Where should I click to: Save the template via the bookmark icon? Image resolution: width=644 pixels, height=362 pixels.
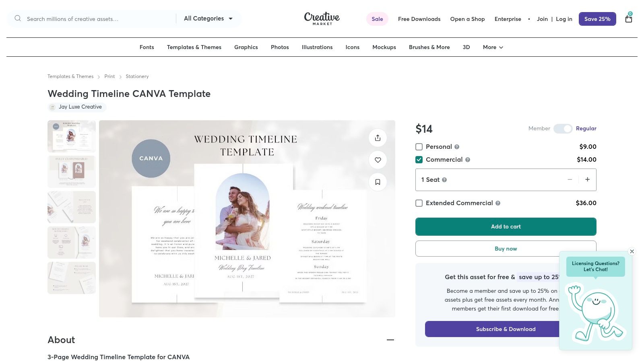pos(378,182)
